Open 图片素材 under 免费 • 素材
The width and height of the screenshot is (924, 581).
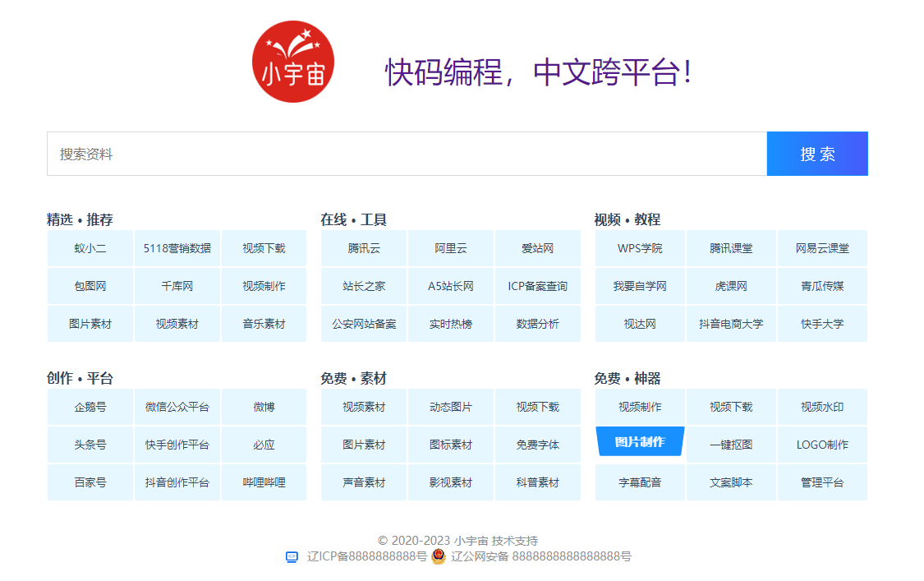point(364,445)
